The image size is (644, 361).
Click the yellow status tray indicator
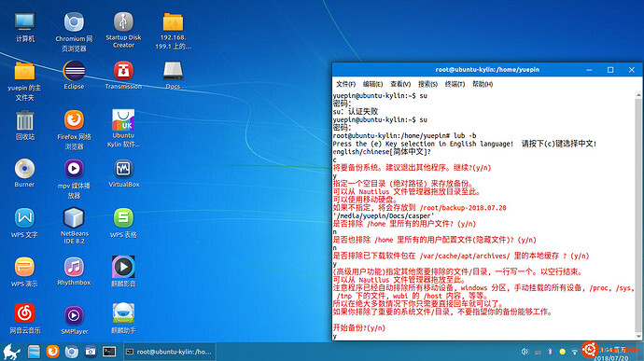pos(563,352)
